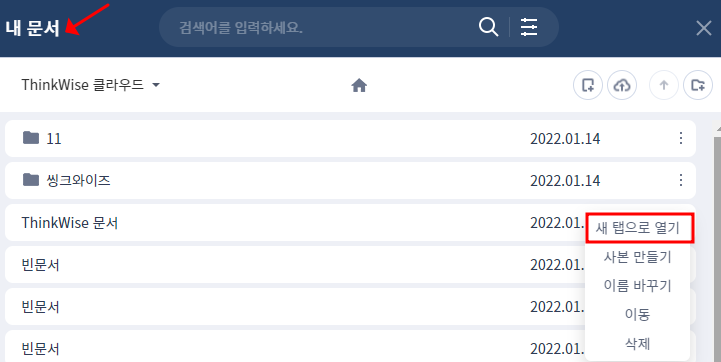Viewport: 721px width, 362px height.
Task: Open the ThinkWise 문서 file
Action: [x=294, y=223]
